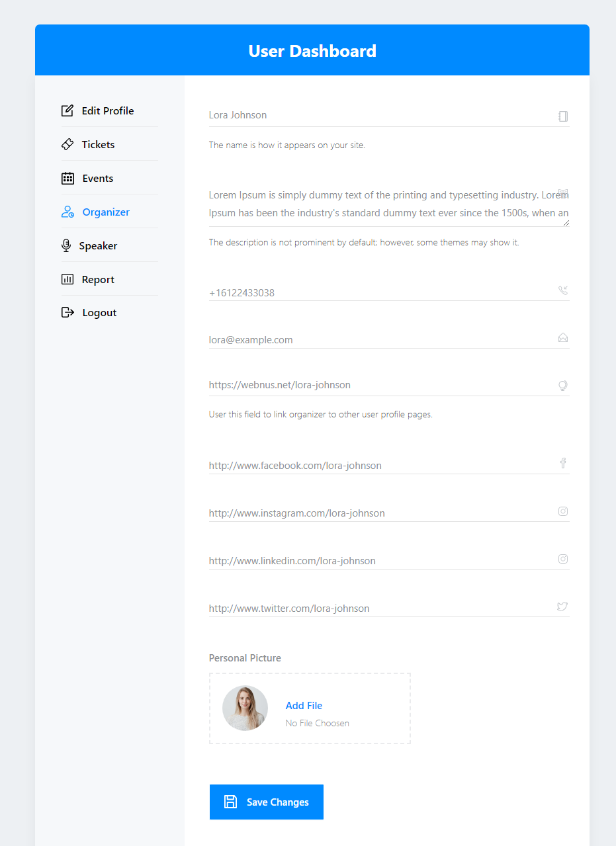
Task: Click the Logout arrow icon
Action: pyautogui.click(x=67, y=312)
